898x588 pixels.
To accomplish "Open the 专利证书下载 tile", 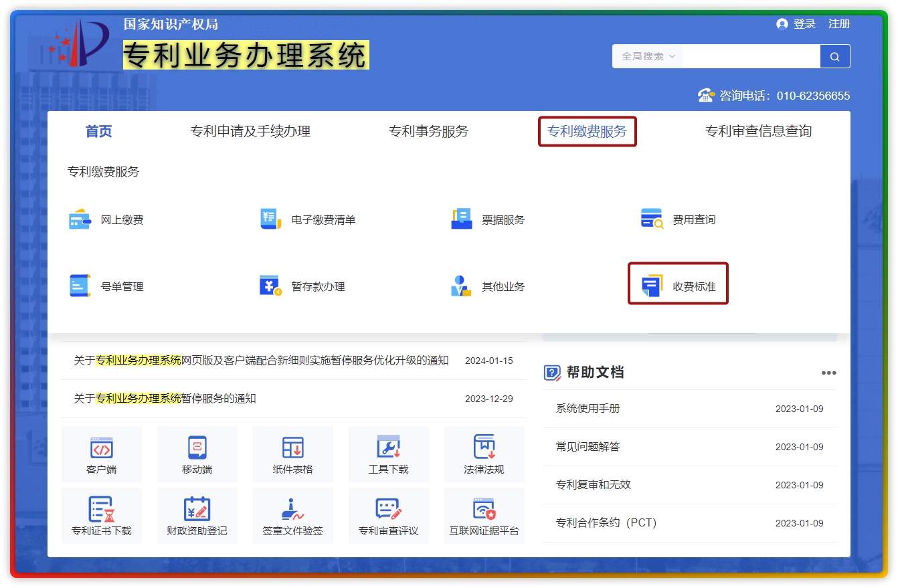I will (102, 516).
